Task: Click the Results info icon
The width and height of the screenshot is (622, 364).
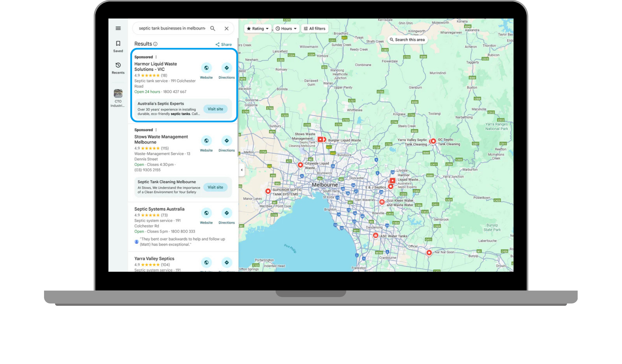Action: (x=156, y=44)
